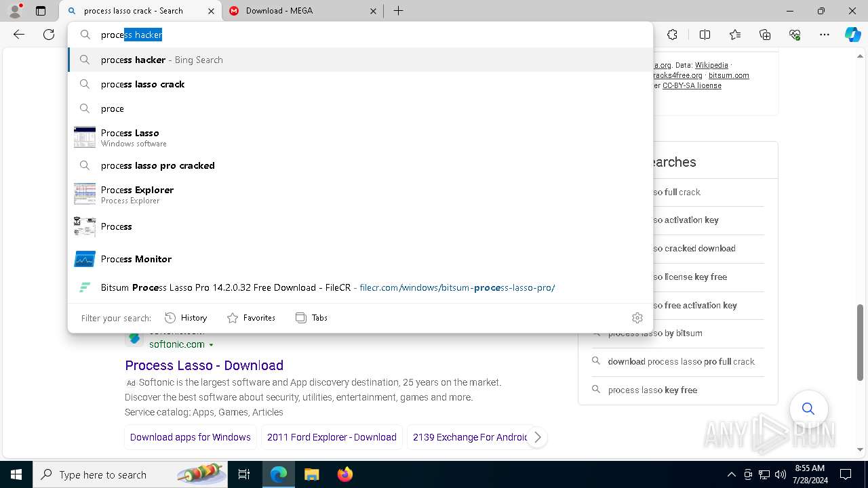Viewport: 868px width, 488px height.
Task: Go back with the back arrow
Action: click(19, 35)
